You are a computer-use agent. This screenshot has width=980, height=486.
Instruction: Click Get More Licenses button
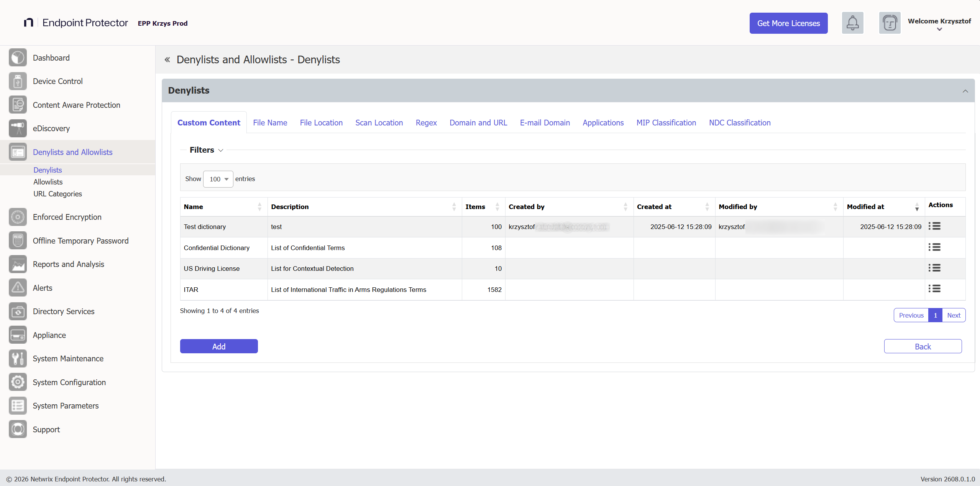coord(788,23)
